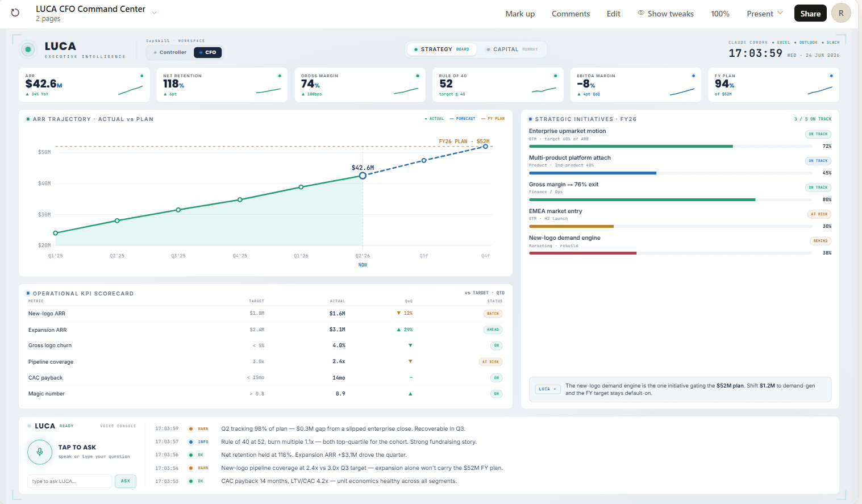Click the orange down arrow in New-logo ARR row
The height and width of the screenshot is (504, 862).
399,314
